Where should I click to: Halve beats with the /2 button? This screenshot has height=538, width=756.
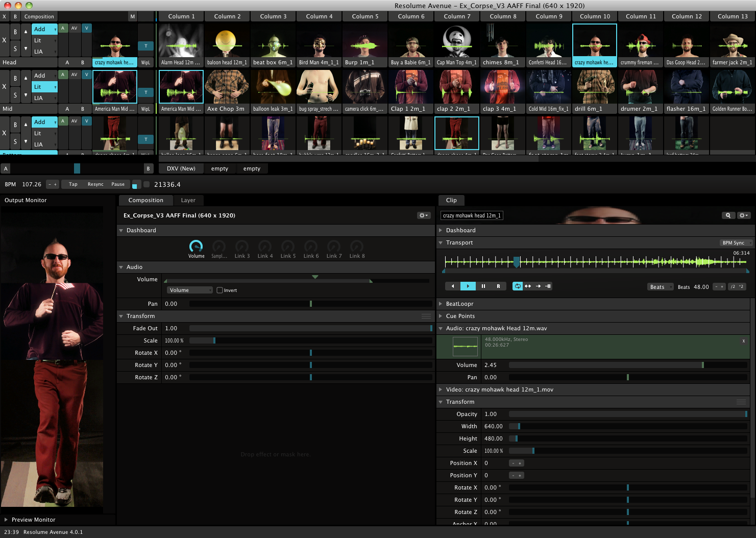[733, 287]
